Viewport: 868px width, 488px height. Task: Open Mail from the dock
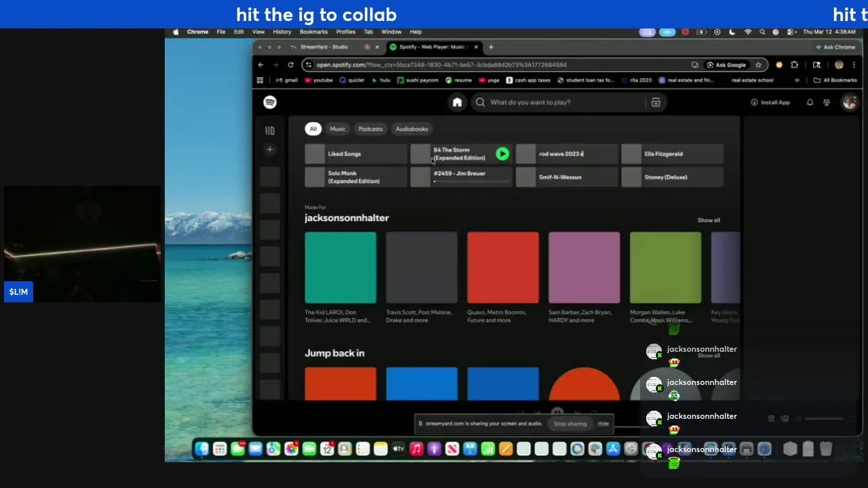click(x=256, y=449)
